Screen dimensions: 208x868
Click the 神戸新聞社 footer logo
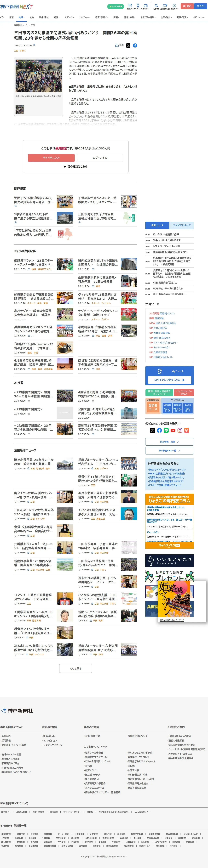tap(17, 710)
